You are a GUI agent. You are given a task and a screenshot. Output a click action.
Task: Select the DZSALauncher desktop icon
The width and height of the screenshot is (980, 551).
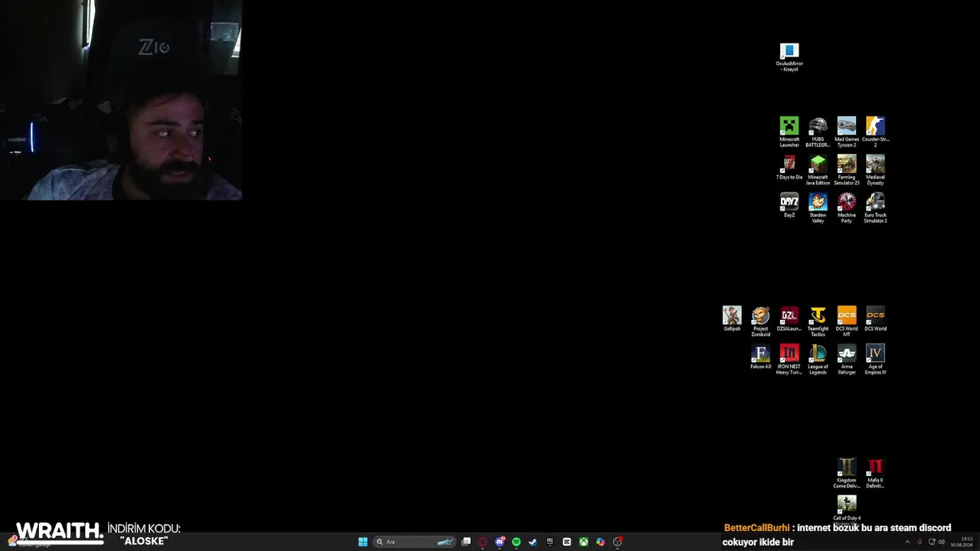click(789, 318)
